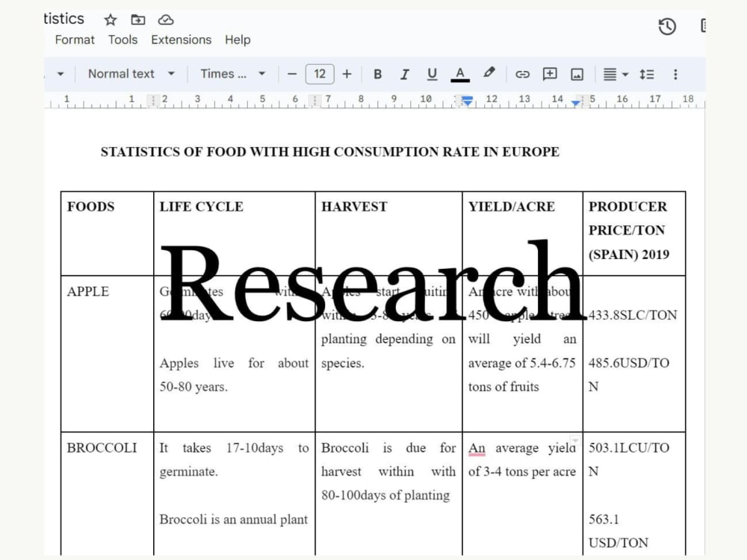Click the FOODS header cell
This screenshot has height=560, width=747.
(107, 233)
